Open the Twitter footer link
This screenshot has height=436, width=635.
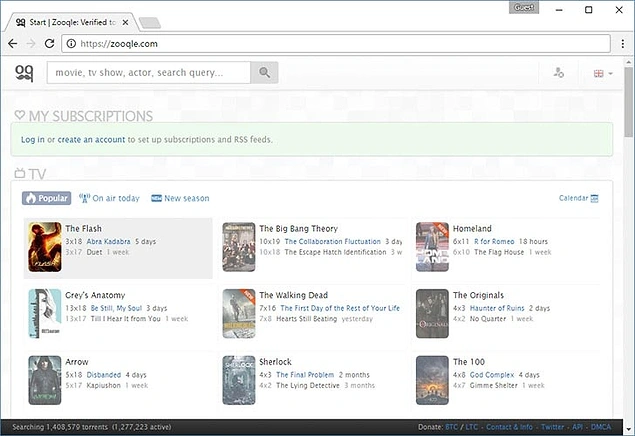[552, 427]
